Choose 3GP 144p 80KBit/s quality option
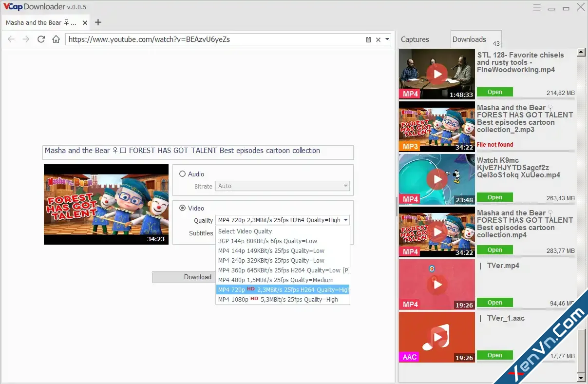The height and width of the screenshot is (384, 588). (x=283, y=241)
